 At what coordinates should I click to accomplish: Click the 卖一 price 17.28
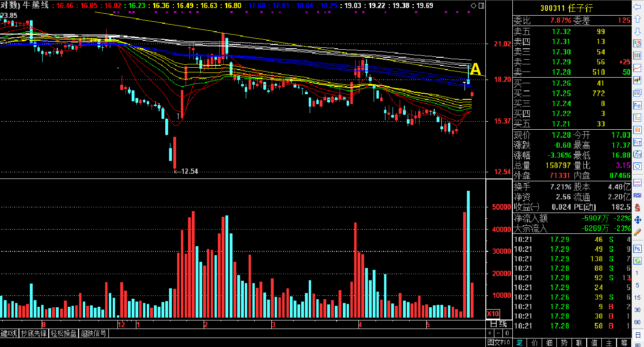click(x=561, y=72)
